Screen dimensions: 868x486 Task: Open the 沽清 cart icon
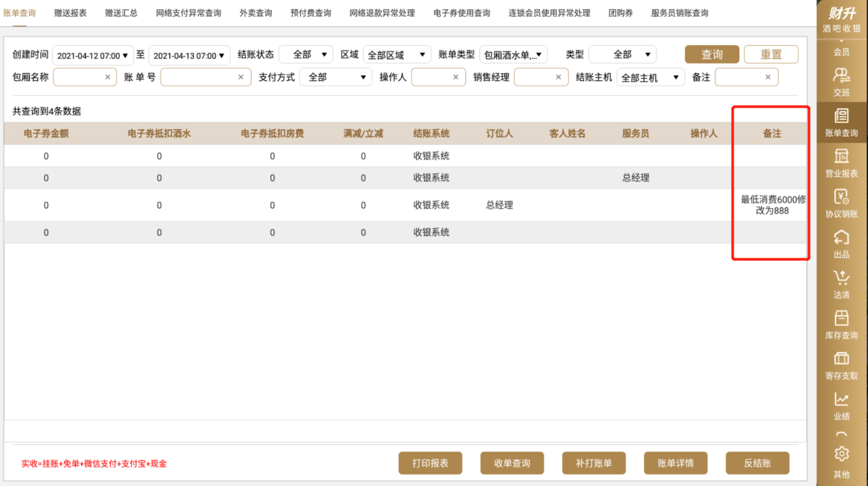pyautogui.click(x=841, y=278)
